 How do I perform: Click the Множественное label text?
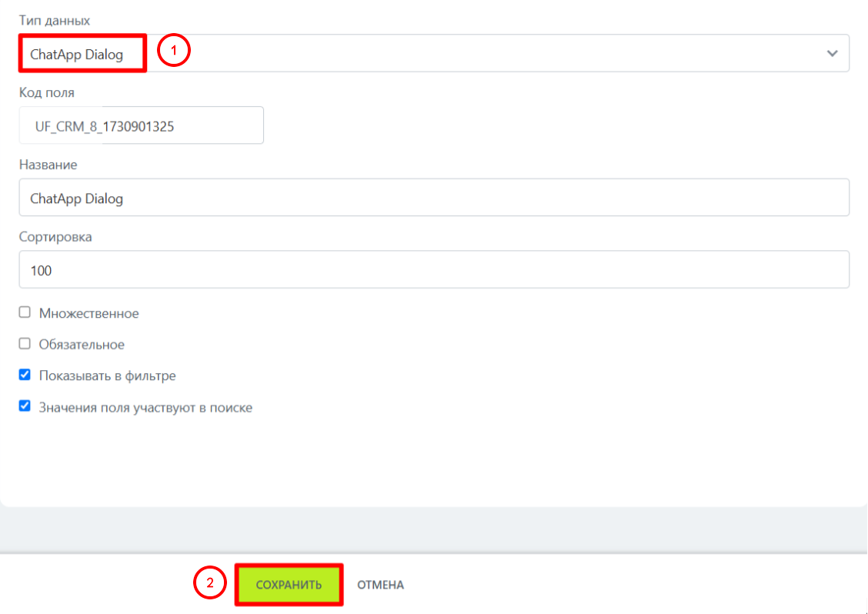click(88, 314)
